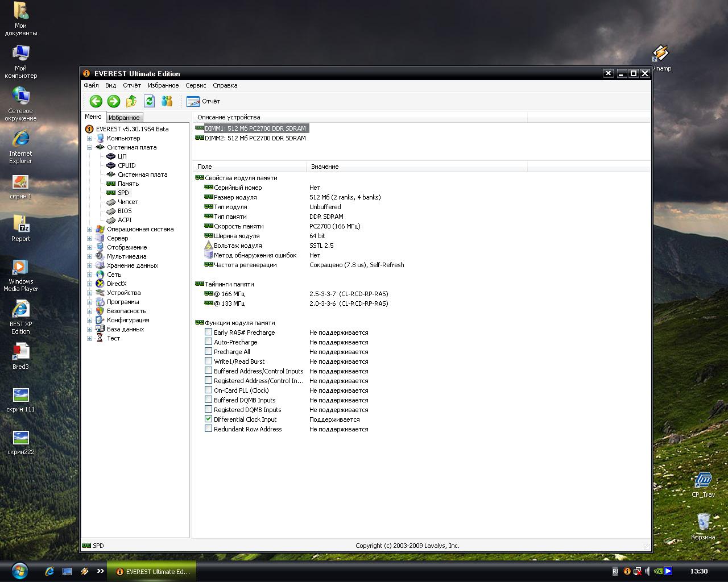Select the Конфигурация tree item
Viewport: 728px width, 582px height.
128,320
